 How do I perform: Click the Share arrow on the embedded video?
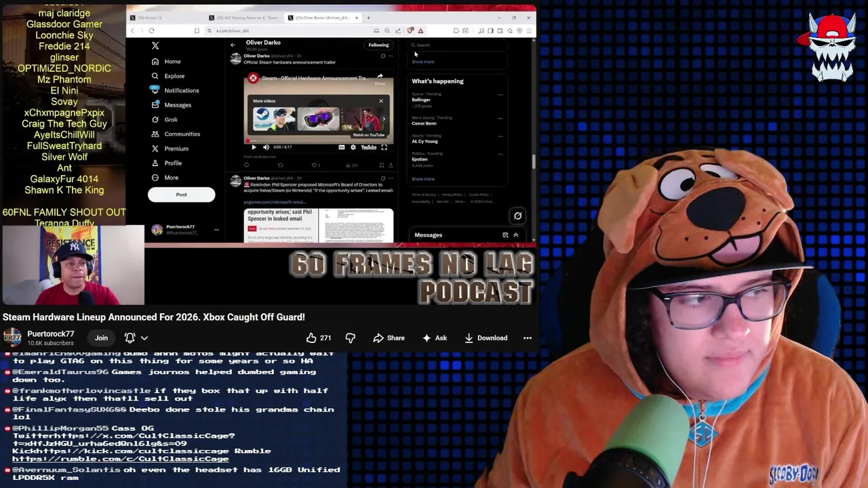pyautogui.click(x=380, y=78)
